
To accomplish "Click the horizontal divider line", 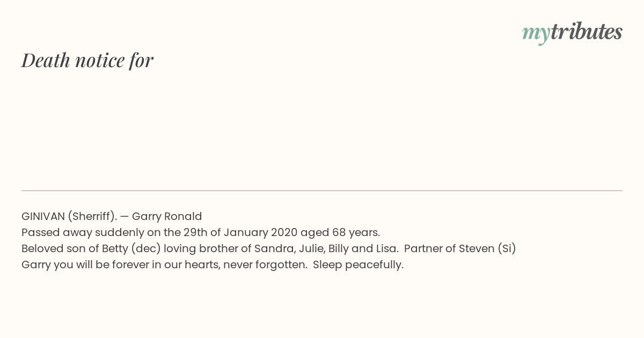I will coord(322,190).
